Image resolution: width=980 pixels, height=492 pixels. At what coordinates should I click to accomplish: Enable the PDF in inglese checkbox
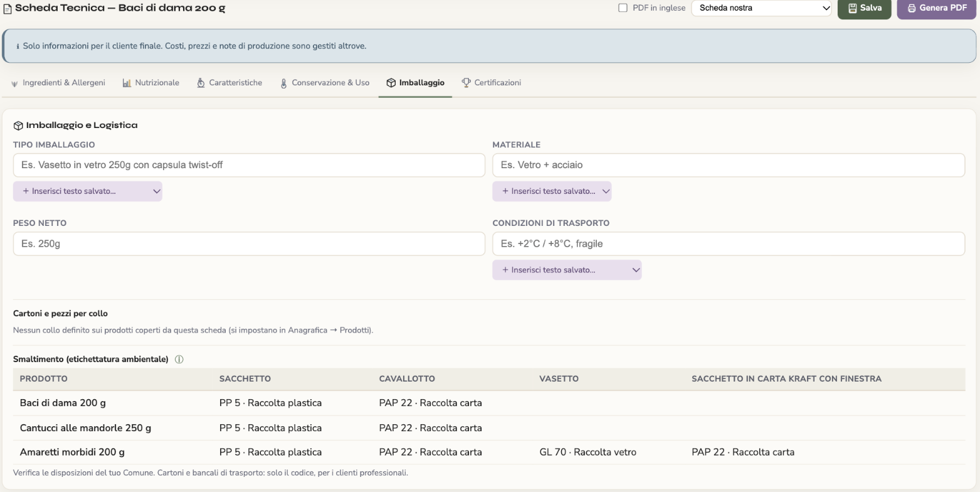click(623, 8)
